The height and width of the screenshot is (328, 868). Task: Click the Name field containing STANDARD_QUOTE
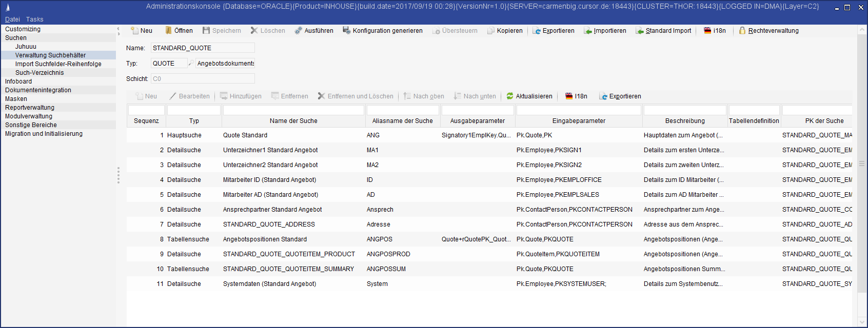point(203,48)
